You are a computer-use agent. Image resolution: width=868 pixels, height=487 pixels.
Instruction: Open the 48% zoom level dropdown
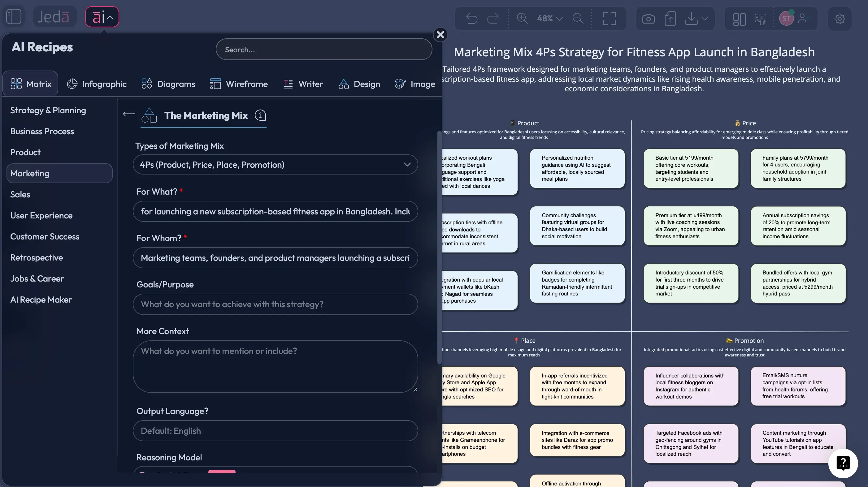pos(549,19)
